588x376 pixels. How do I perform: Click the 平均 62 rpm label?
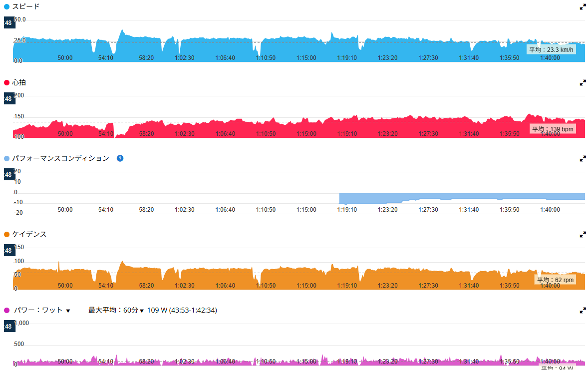555,280
